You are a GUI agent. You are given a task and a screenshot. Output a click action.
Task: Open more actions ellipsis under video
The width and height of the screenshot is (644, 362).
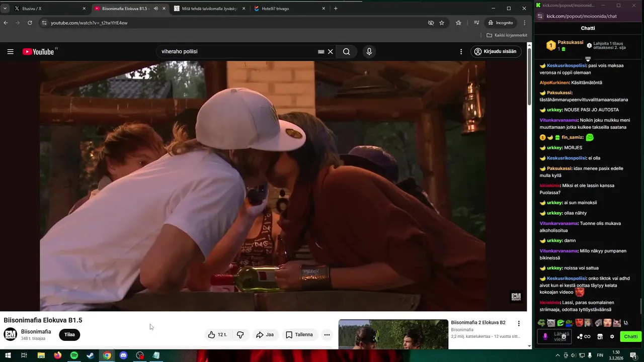tap(327, 334)
